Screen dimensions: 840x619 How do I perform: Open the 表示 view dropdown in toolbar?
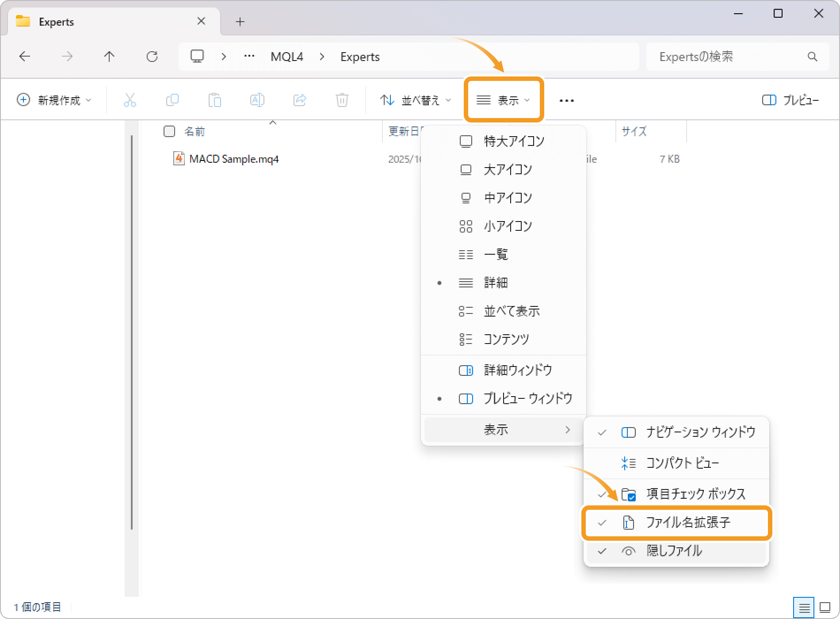(x=503, y=100)
